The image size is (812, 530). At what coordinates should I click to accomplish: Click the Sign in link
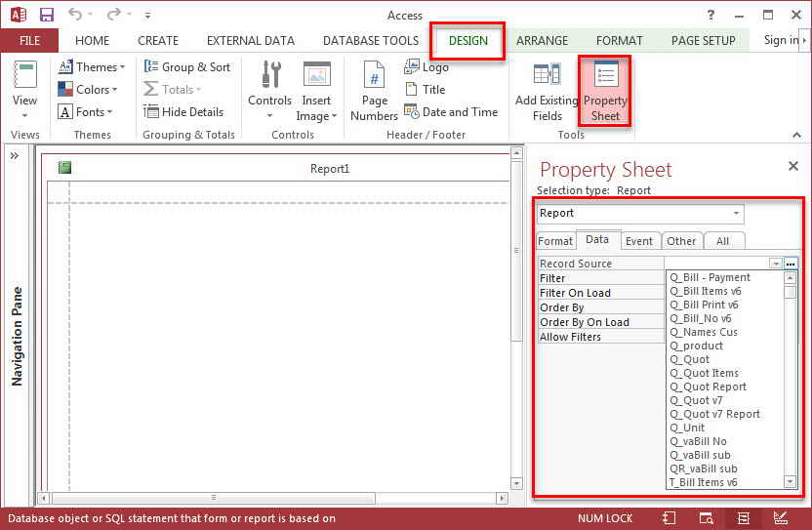click(x=781, y=40)
